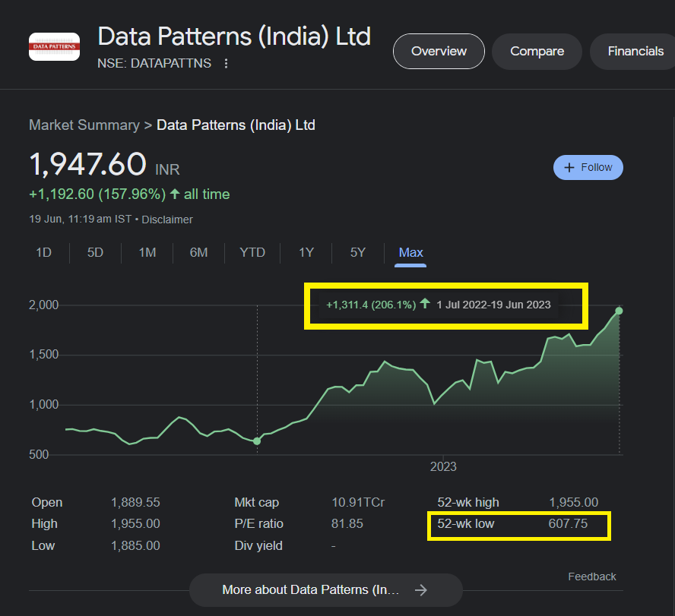Click the Feedback link
This screenshot has height=616, width=675.
(x=592, y=577)
